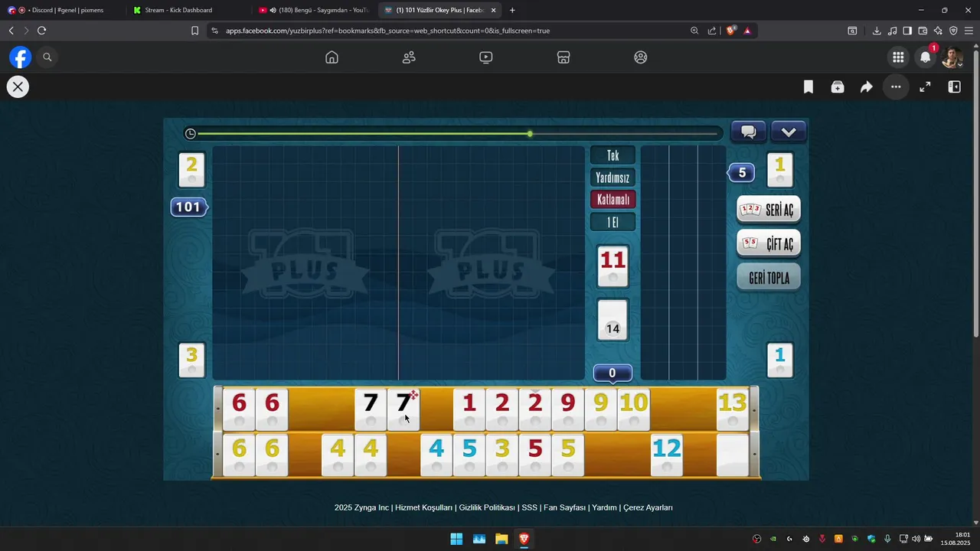The height and width of the screenshot is (551, 980).
Task: Open the Gizlilik Politikası link
Action: click(x=487, y=507)
